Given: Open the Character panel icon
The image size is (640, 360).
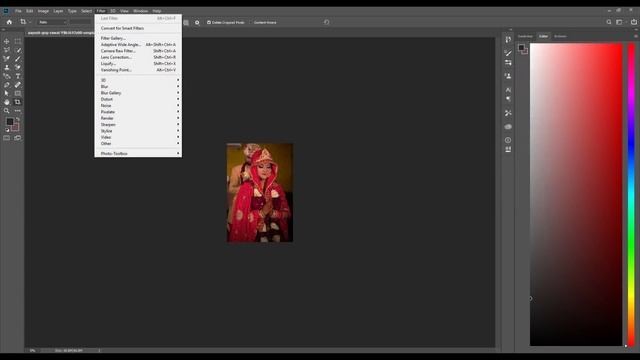Looking at the screenshot, I should [x=508, y=89].
